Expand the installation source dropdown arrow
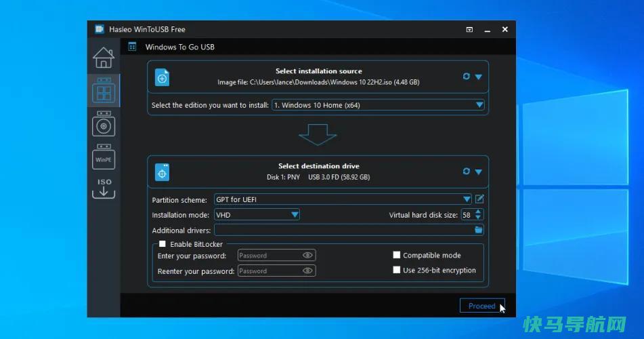644x339 pixels. pyautogui.click(x=479, y=77)
